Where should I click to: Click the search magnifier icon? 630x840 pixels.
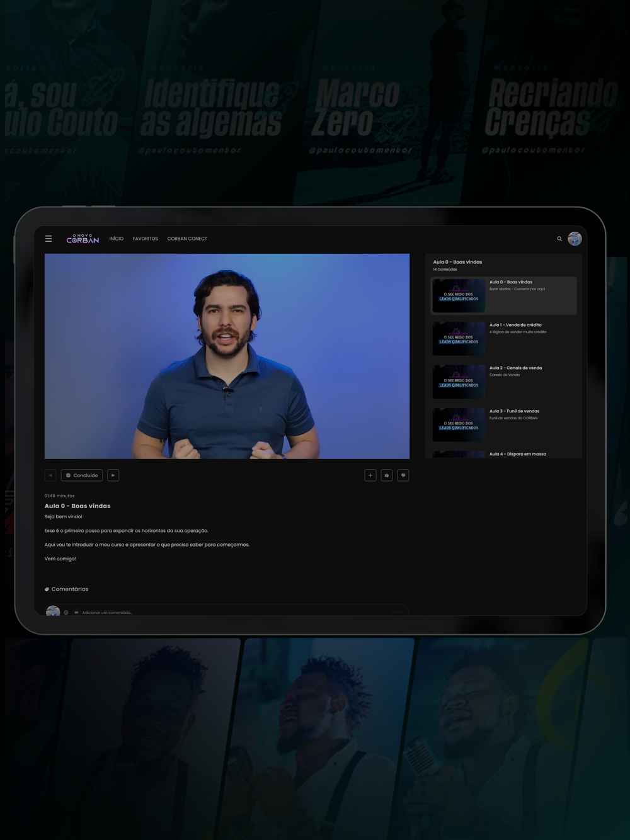[x=559, y=239]
